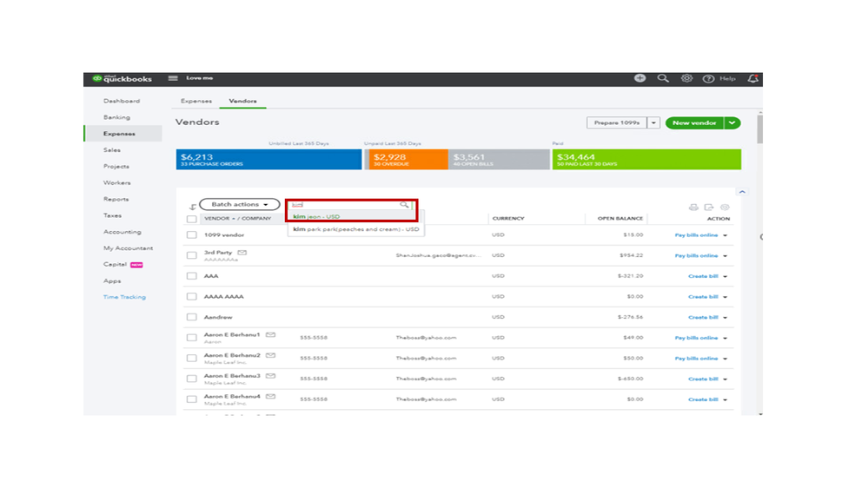Click the email icon for Aaron E Berhanu2
The height and width of the screenshot is (488, 868).
(x=270, y=355)
